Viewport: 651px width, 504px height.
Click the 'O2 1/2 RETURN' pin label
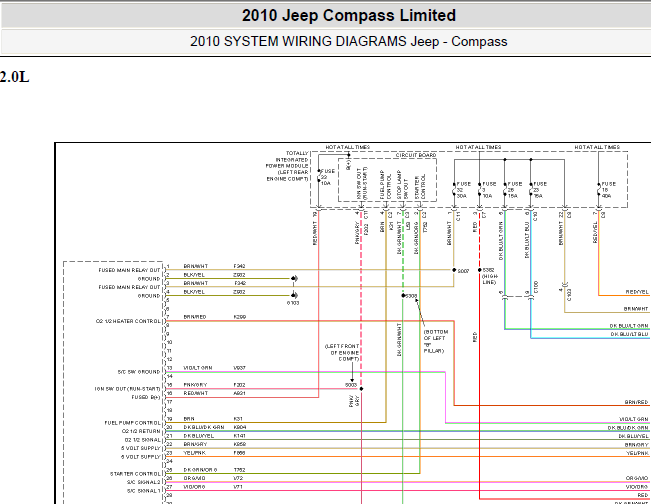(x=141, y=431)
